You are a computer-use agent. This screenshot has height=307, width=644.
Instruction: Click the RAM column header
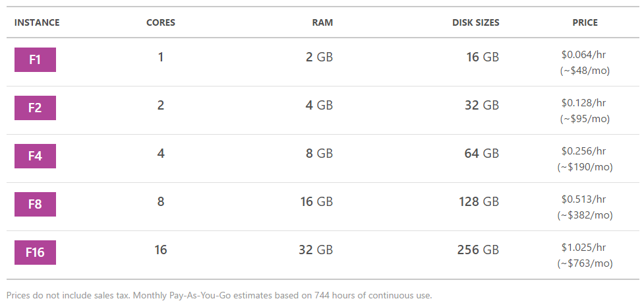(322, 22)
